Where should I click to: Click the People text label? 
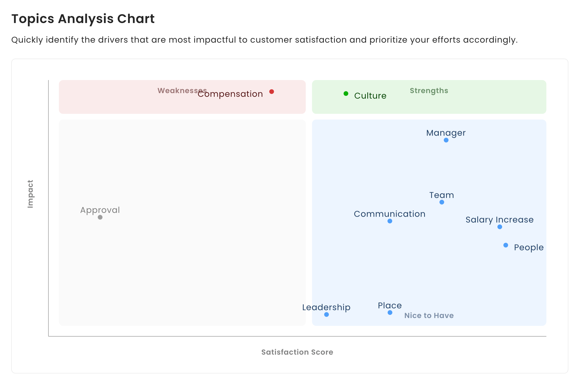(x=529, y=247)
